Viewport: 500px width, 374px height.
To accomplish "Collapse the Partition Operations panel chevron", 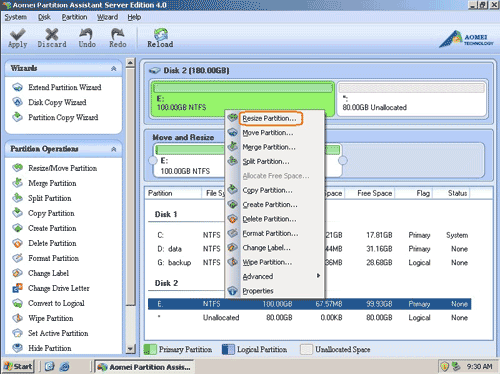I will (x=114, y=149).
